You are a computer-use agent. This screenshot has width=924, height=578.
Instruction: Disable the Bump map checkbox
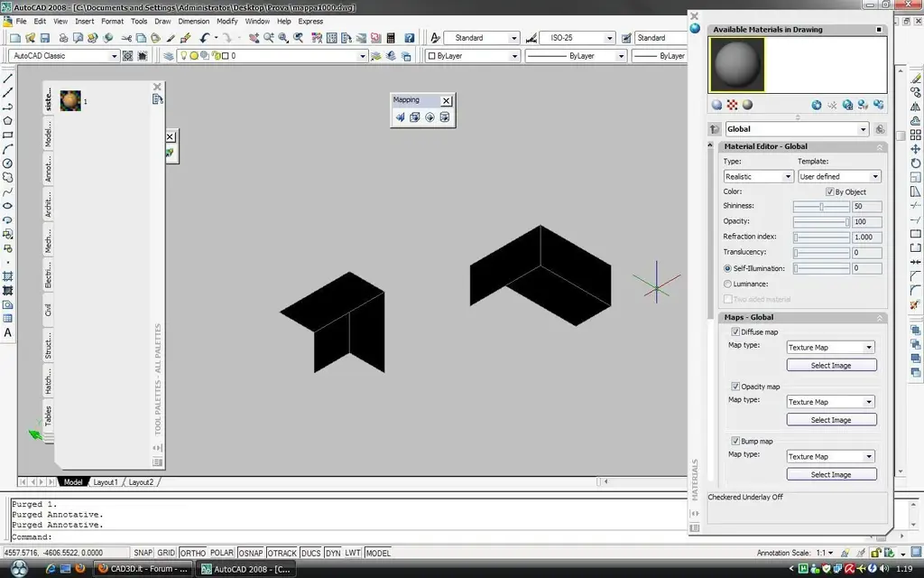[735, 441]
